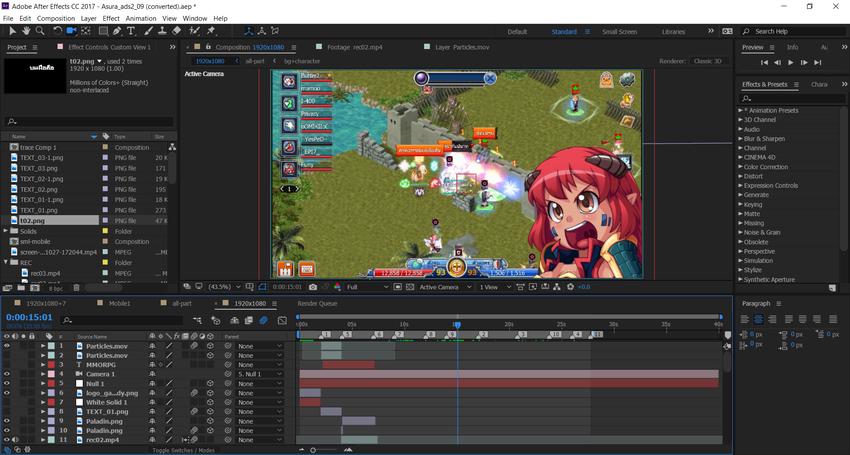This screenshot has width=850, height=455.
Task: Expand the Color Correction effects category
Action: click(740, 167)
